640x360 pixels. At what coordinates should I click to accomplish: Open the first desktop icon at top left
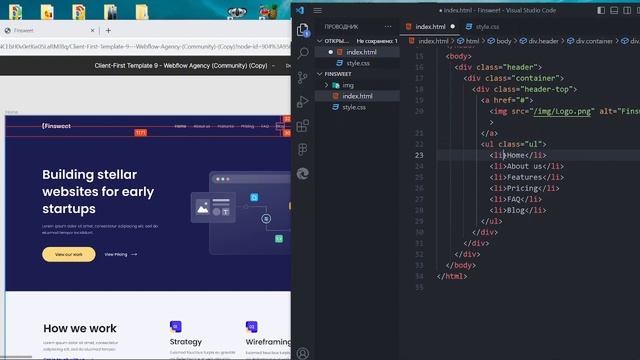coord(16,11)
